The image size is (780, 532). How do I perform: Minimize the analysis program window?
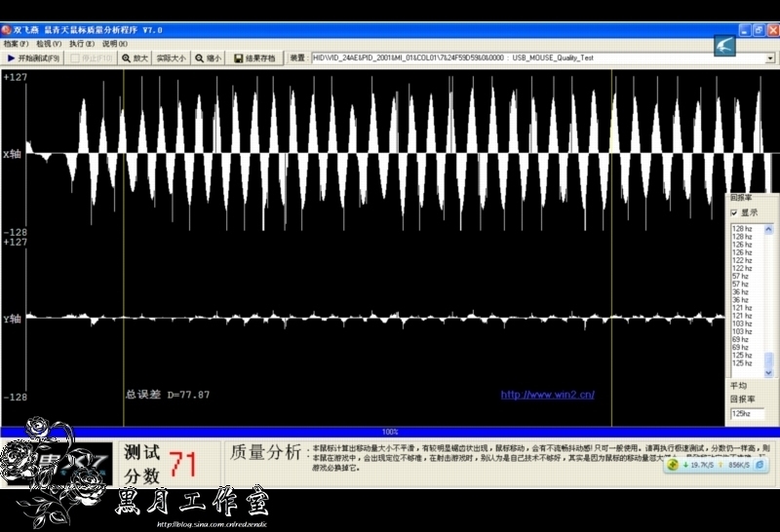point(745,30)
